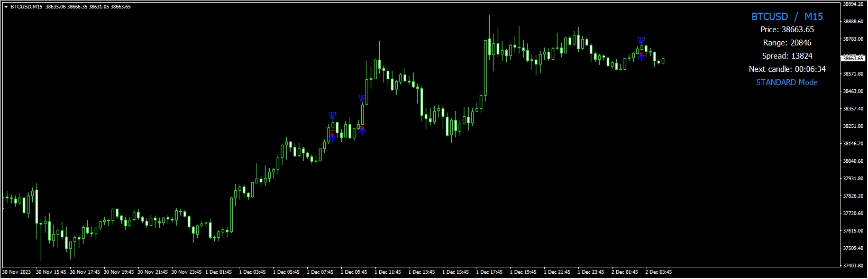
Task: Click the 37720.60 price axis label
Action: tap(853, 213)
